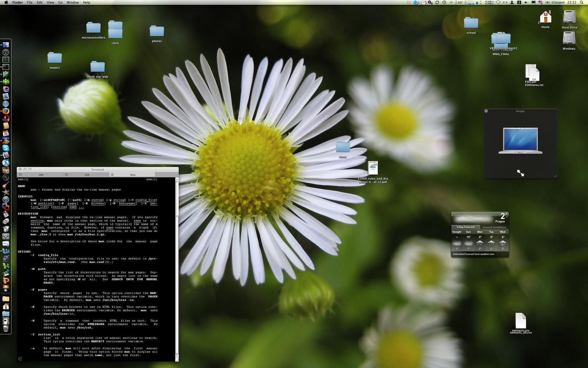Open Safari compass icon in Dock
The image size is (588, 368).
pyautogui.click(x=6, y=104)
